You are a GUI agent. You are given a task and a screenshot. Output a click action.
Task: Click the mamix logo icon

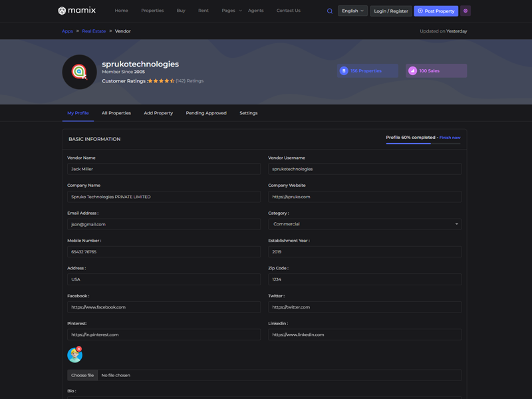tap(62, 11)
